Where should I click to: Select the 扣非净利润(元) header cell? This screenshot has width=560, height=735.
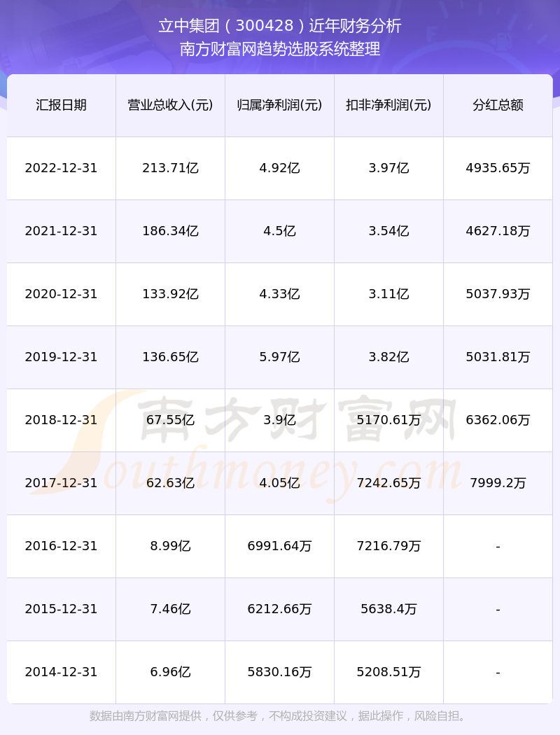[388, 105]
